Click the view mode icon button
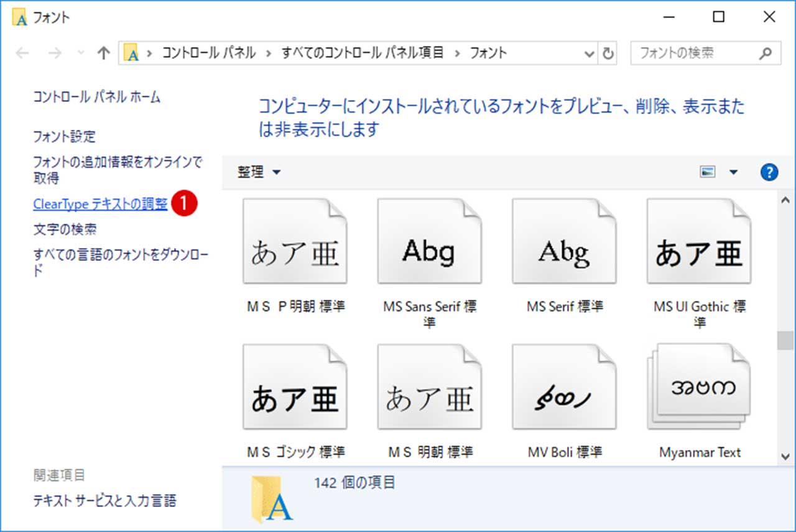 [708, 172]
